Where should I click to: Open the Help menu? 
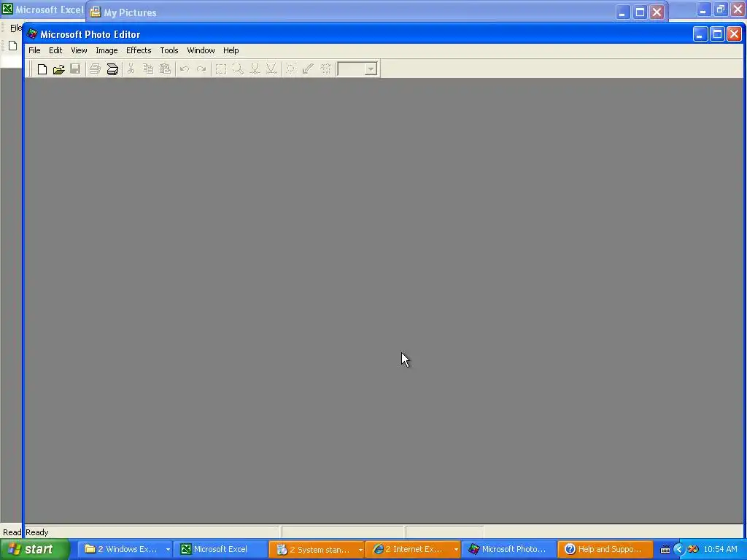[x=231, y=50]
